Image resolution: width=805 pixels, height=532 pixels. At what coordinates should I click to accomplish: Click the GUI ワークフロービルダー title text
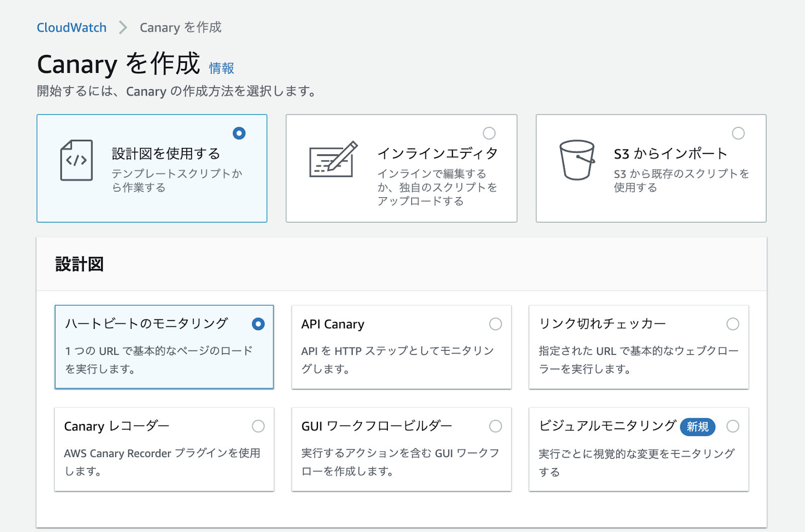coord(377,426)
